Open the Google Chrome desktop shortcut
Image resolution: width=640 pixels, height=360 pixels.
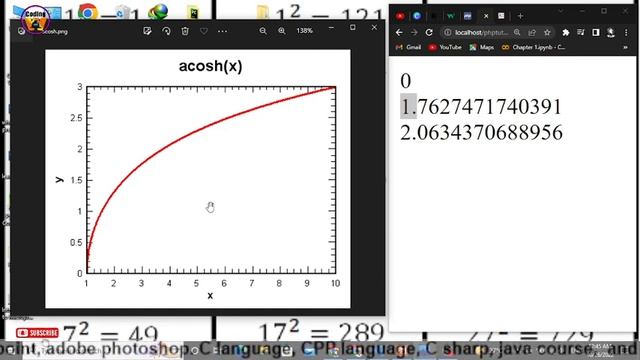coord(88,12)
